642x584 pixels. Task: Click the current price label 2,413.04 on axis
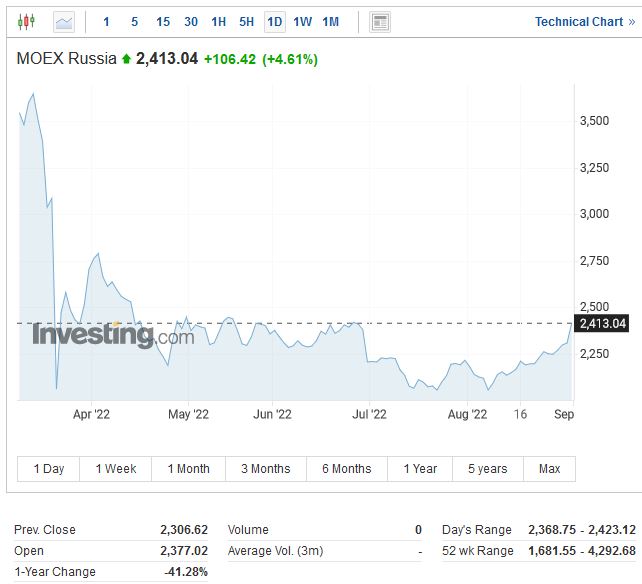tap(602, 323)
